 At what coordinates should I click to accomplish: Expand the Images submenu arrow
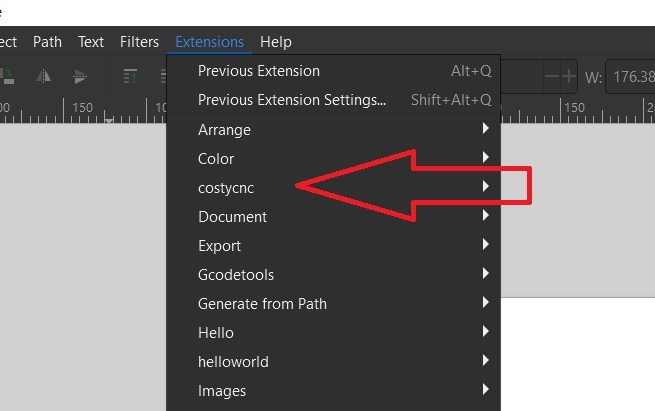click(485, 391)
